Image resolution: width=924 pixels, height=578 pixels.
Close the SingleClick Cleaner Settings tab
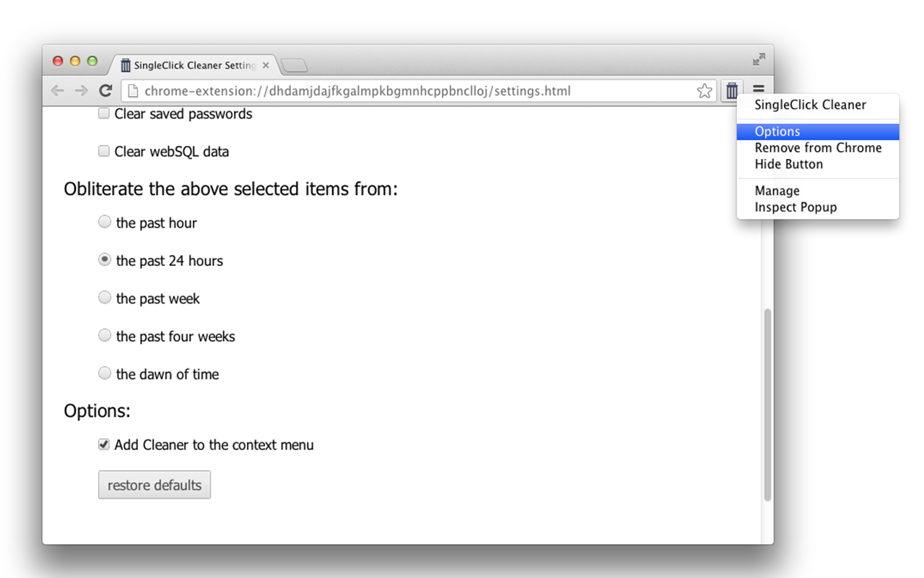click(266, 65)
